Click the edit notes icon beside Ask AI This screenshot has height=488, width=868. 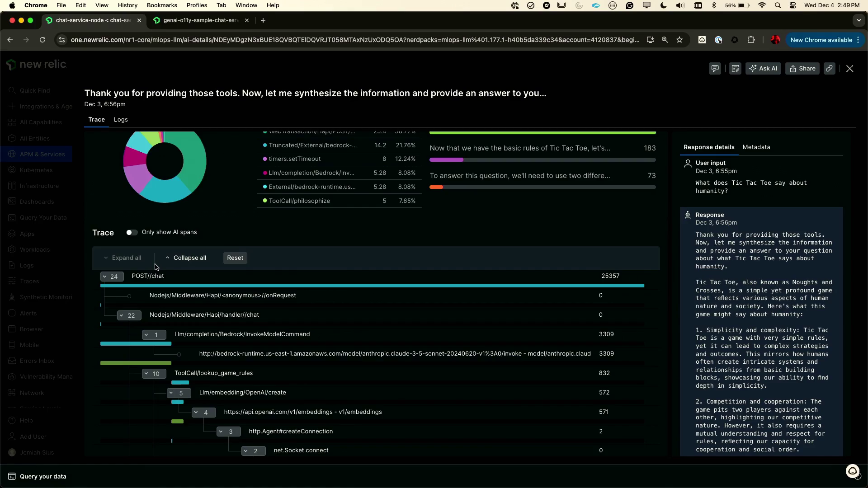click(735, 69)
